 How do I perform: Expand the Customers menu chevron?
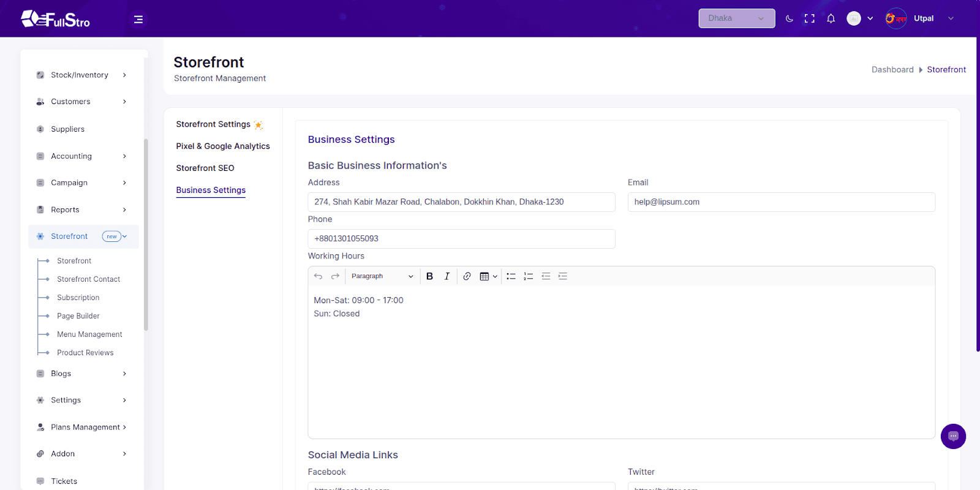(x=124, y=102)
